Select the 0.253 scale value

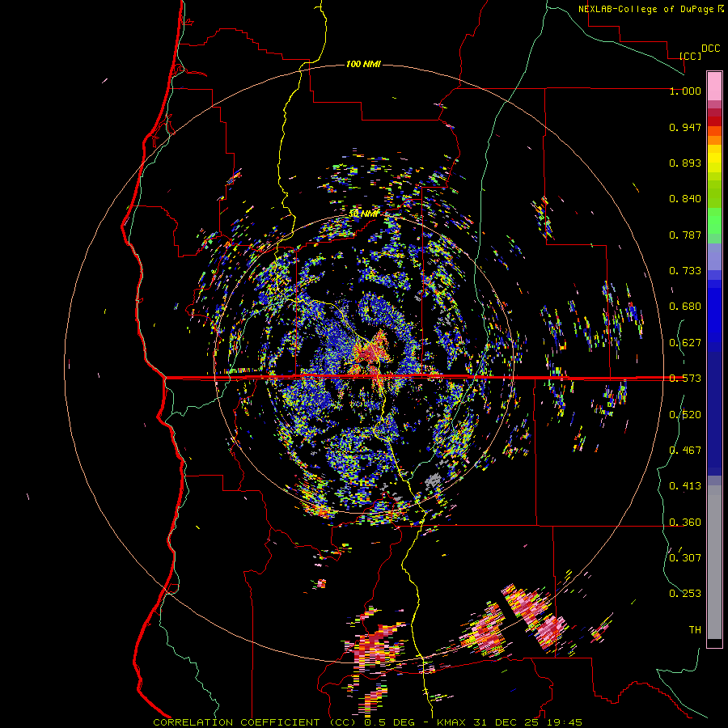(685, 594)
